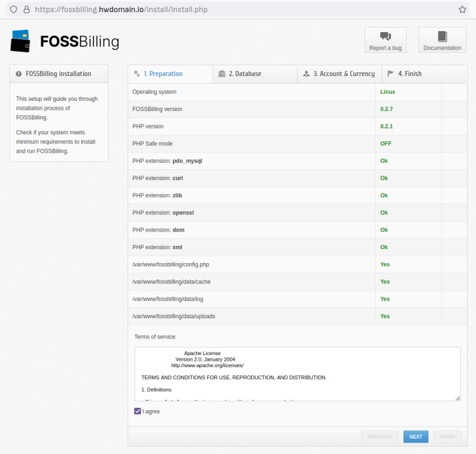Click the Ok status for zlib
Image resolution: width=476 pixels, height=454 pixels.
[384, 195]
